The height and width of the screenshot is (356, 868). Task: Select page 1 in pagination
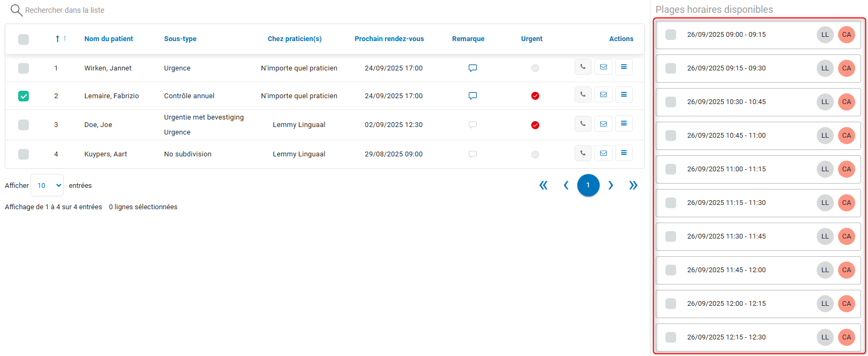pos(588,185)
